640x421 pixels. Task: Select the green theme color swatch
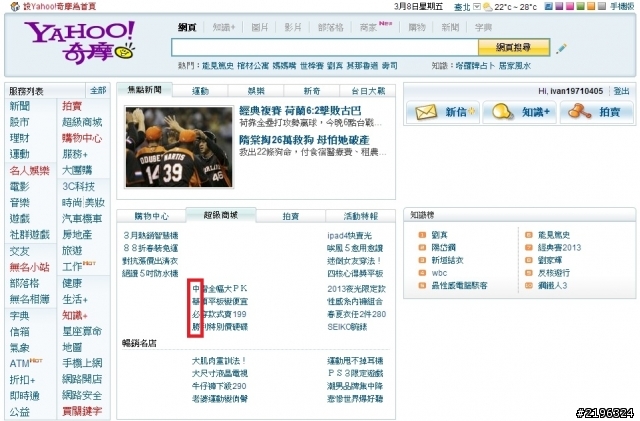tap(580, 6)
